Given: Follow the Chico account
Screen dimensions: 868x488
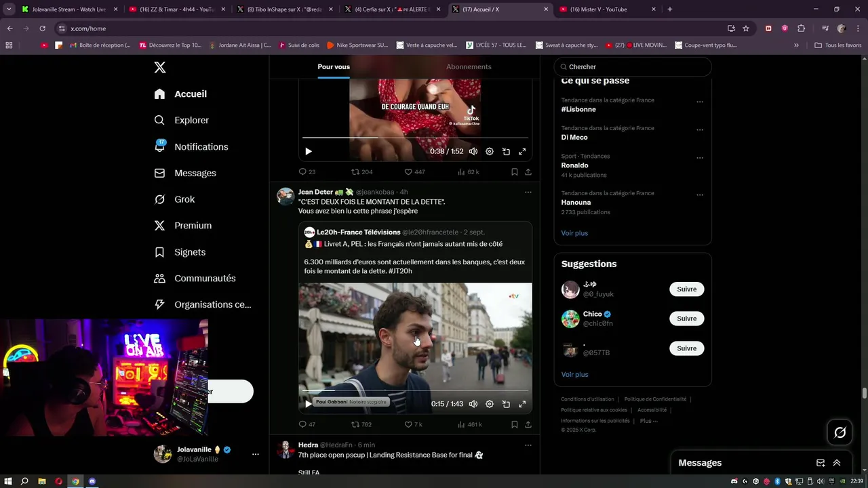Looking at the screenshot, I should 686,319.
